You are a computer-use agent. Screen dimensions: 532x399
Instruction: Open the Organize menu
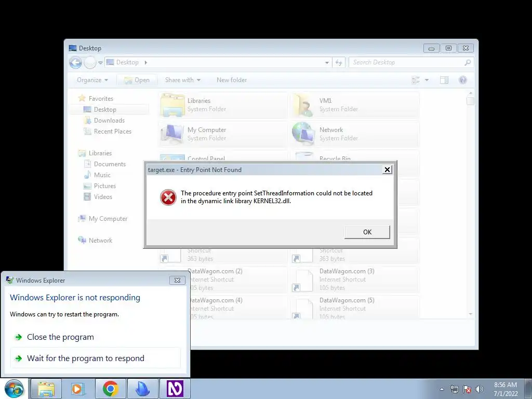tap(92, 80)
